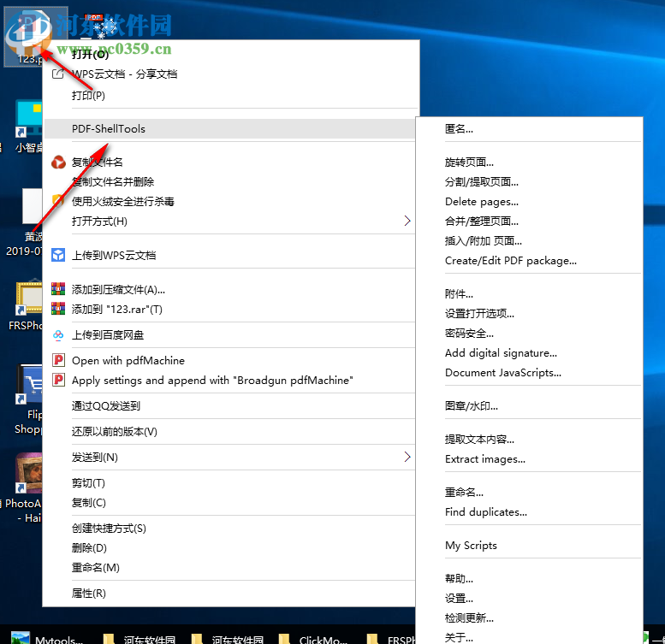The image size is (665, 644).
Task: Choose 添加到压缩文件(A)...
Action: [x=118, y=289]
